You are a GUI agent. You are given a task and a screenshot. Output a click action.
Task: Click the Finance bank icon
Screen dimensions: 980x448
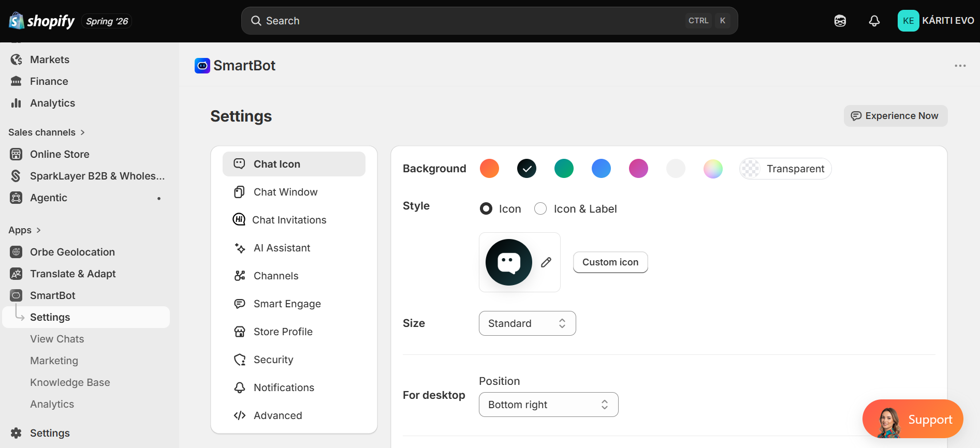coord(17,81)
